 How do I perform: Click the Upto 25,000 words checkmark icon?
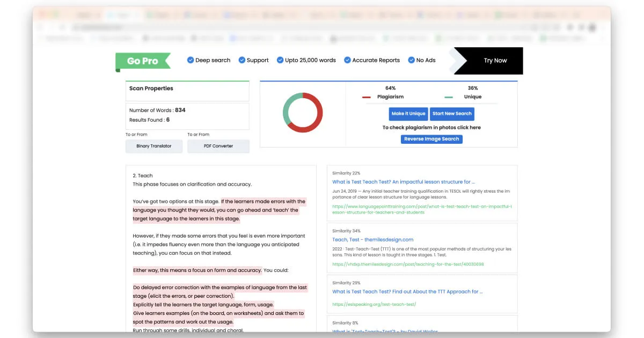[280, 60]
